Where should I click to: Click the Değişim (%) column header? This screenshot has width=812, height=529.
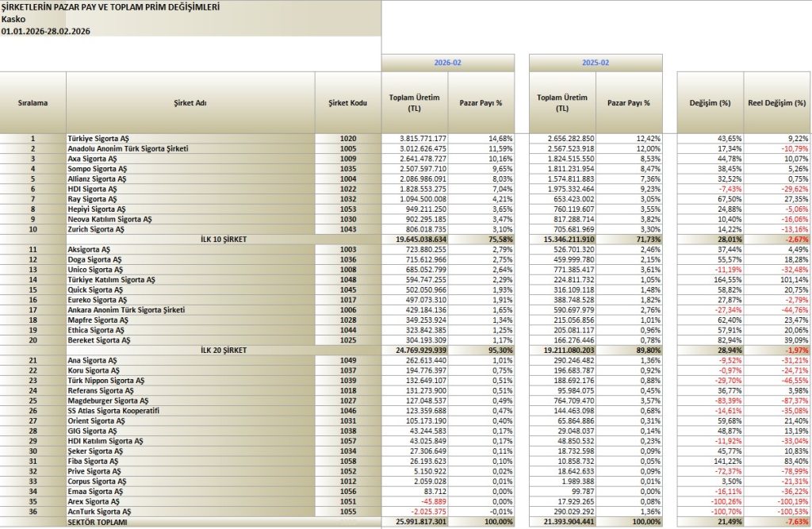[x=710, y=103]
